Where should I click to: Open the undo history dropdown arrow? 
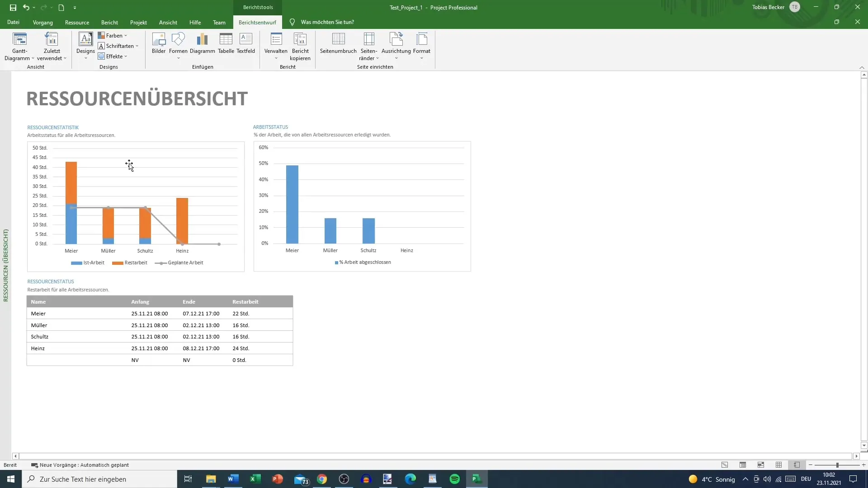[x=34, y=7]
